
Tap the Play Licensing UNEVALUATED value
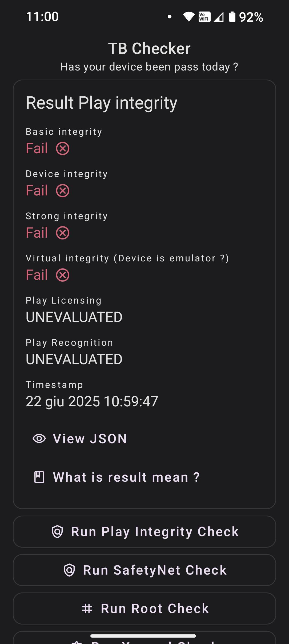tap(74, 317)
